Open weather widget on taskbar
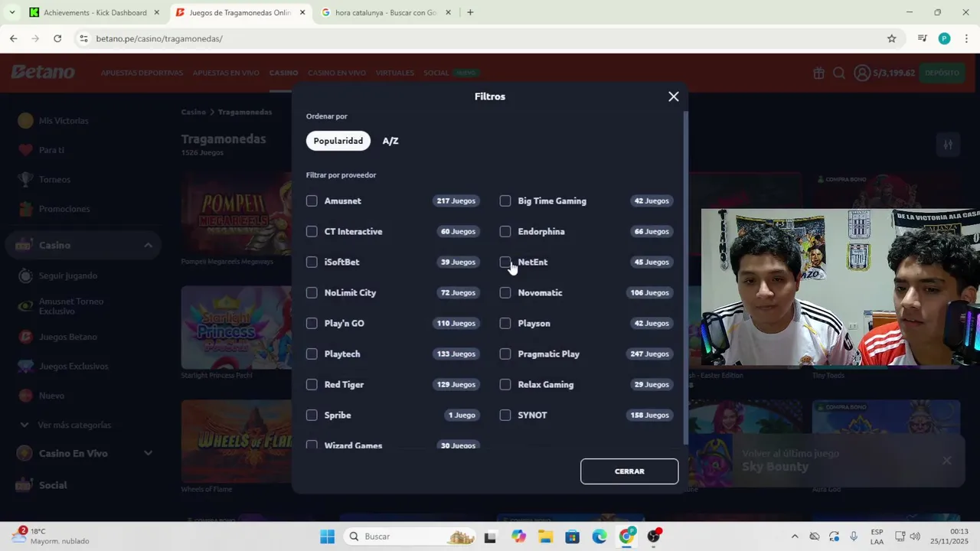The width and height of the screenshot is (980, 551). point(50,536)
